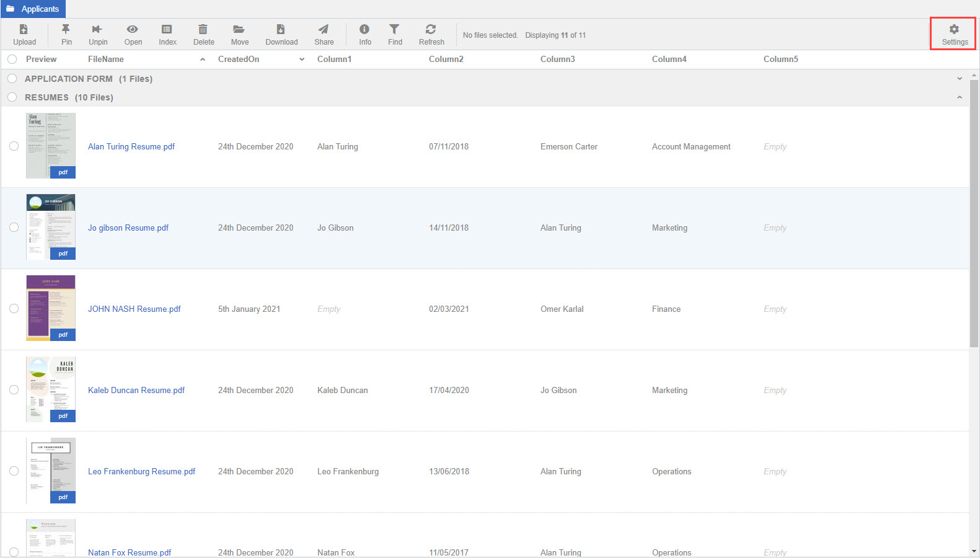Screen dimensions: 980x558
Task: Click the Column3 header
Action: (558, 60)
